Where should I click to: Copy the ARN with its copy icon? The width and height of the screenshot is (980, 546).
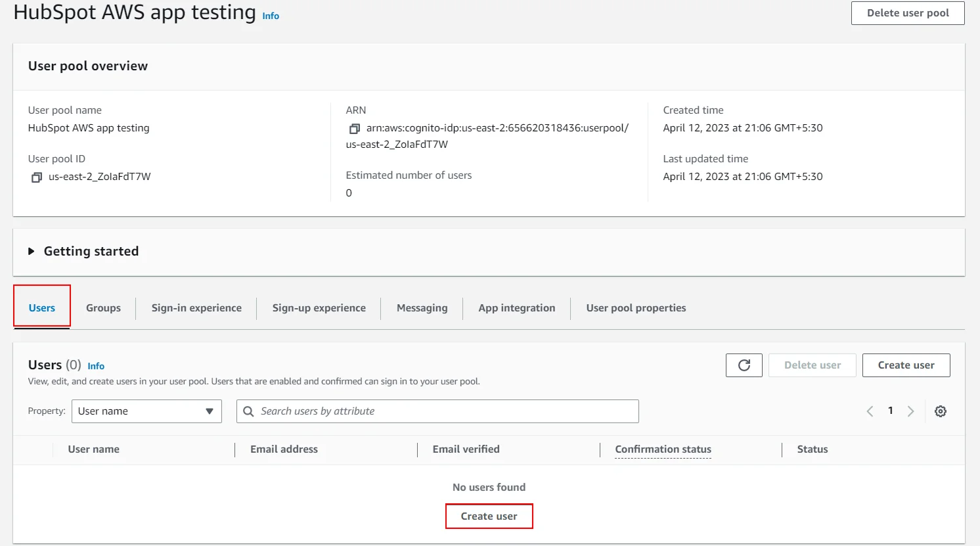pos(354,129)
